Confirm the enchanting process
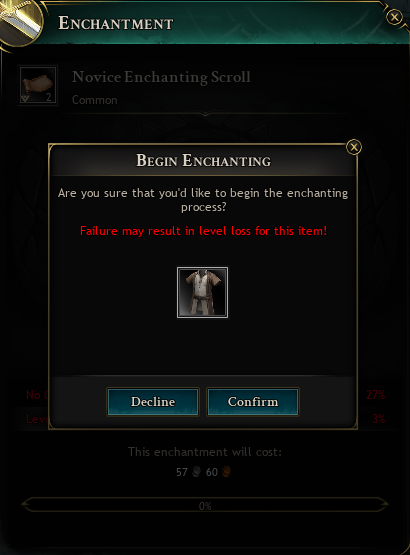This screenshot has width=410, height=555. click(253, 402)
